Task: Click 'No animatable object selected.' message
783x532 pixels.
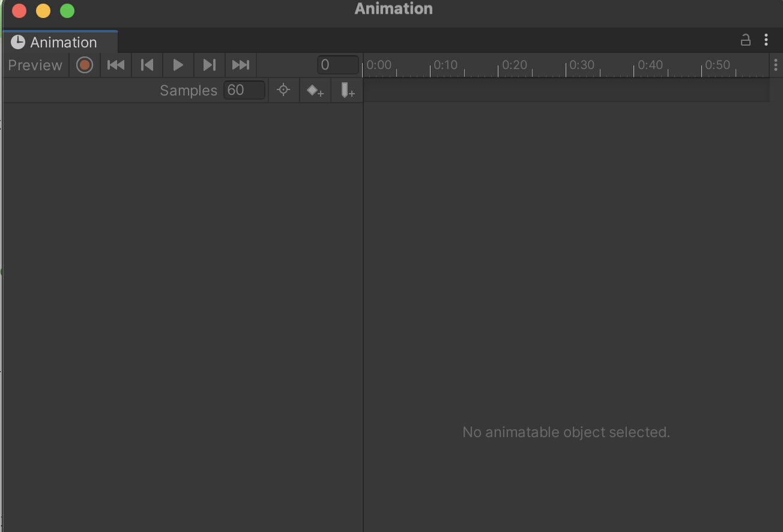Action: [566, 432]
